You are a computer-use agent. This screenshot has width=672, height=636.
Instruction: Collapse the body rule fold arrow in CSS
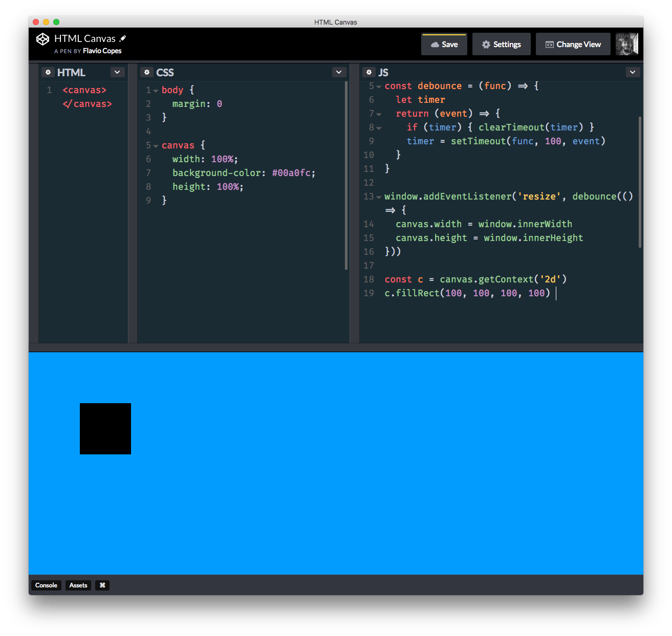pyautogui.click(x=156, y=91)
